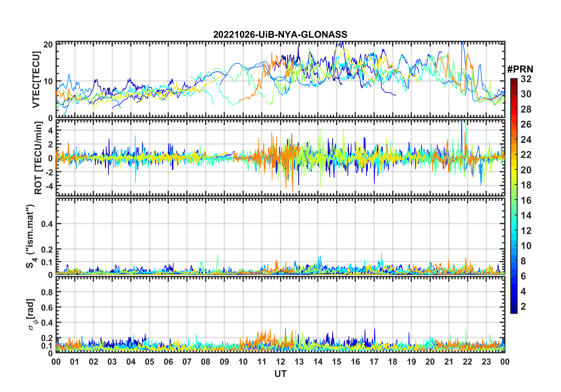Pick tick 0 on the σφ y-axis

(50, 353)
